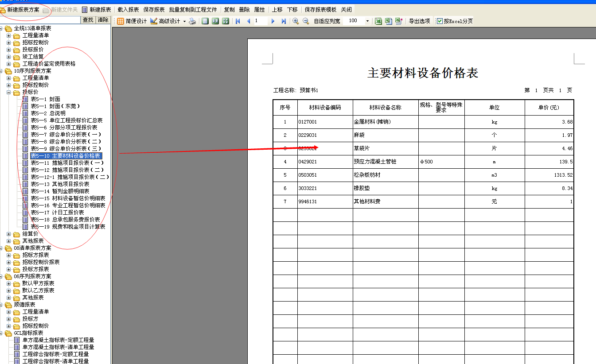Viewport: 596px width, 364px height.
Task: Expand 招标控制价报表 under 08清单报表方案
Action: pos(8,262)
